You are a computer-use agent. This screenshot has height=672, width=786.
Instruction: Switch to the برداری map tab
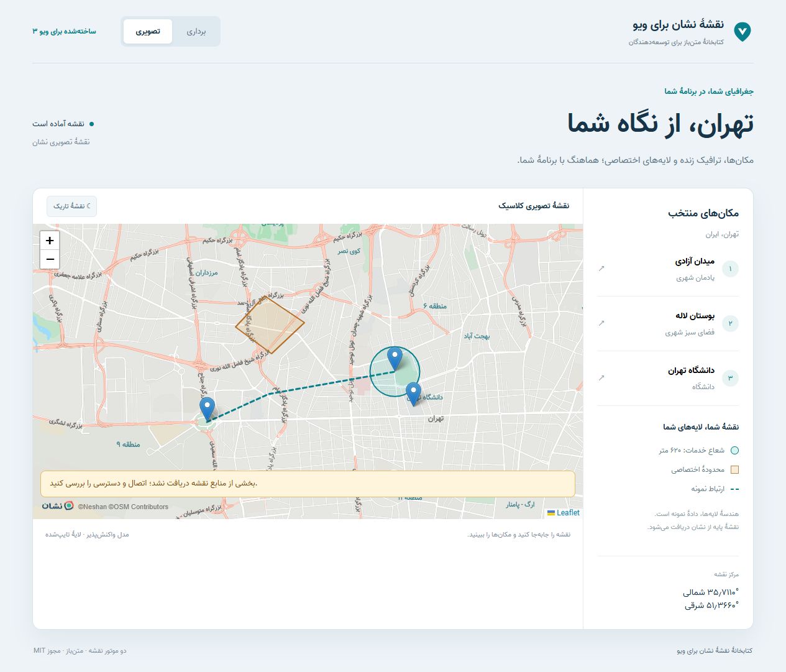[x=196, y=31]
